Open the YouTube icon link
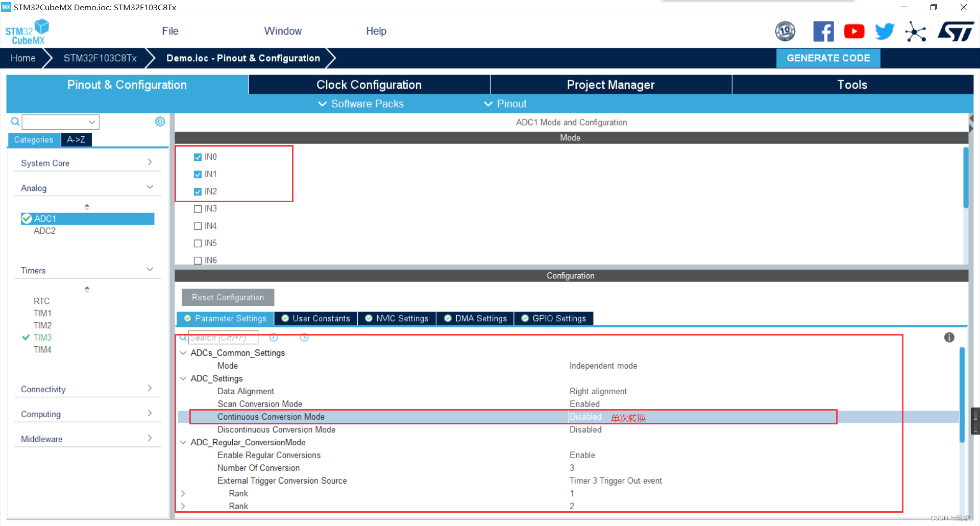Image resolution: width=980 pixels, height=526 pixels. coord(854,32)
